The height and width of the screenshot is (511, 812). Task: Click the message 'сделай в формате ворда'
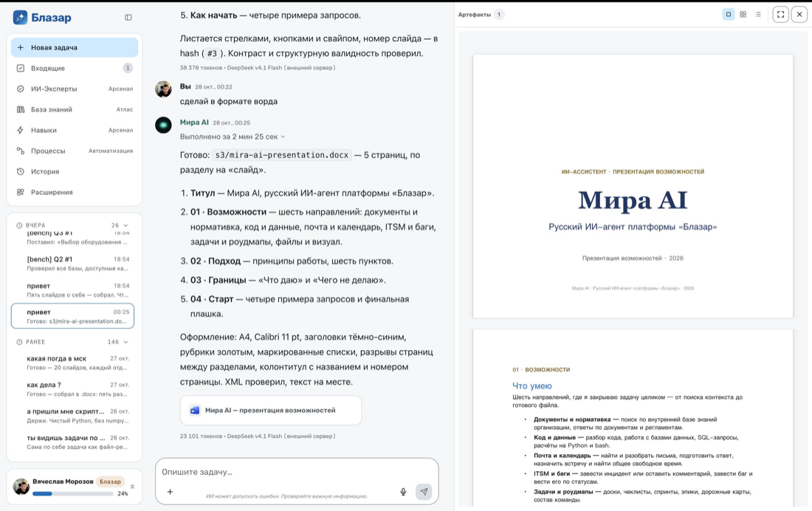click(x=228, y=102)
